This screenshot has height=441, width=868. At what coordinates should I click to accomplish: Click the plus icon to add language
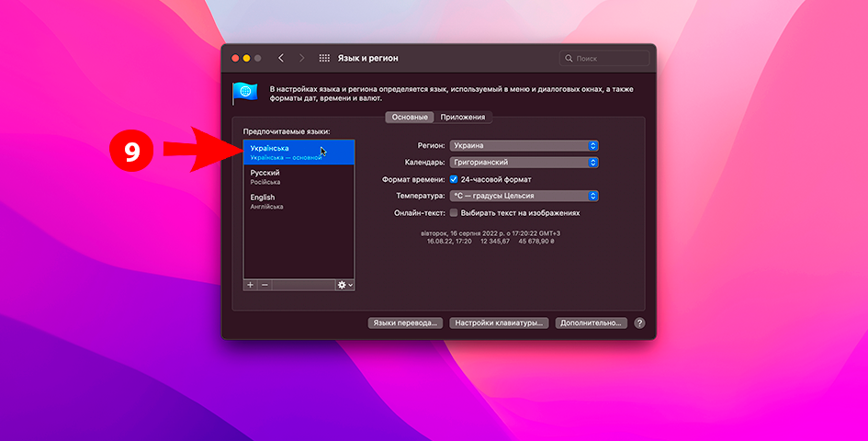click(250, 285)
